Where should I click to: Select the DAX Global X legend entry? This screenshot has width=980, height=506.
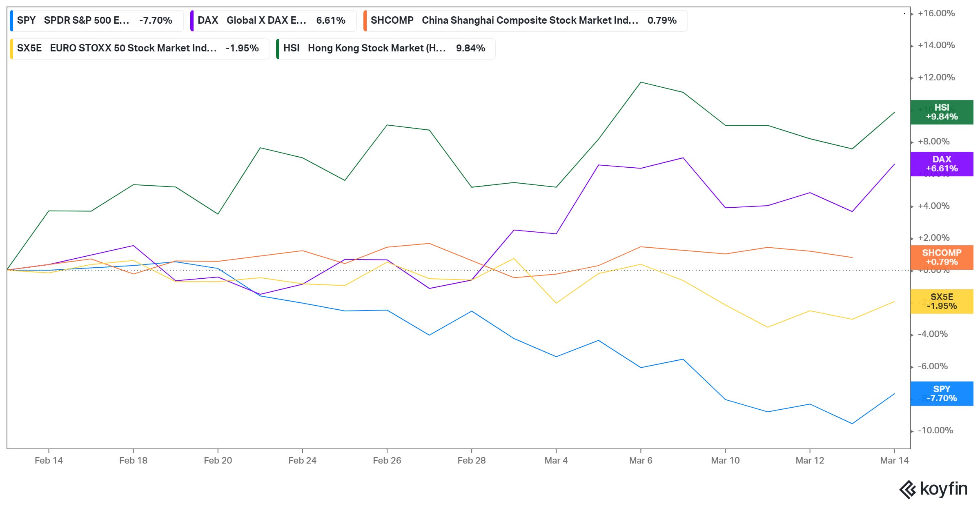coord(273,20)
